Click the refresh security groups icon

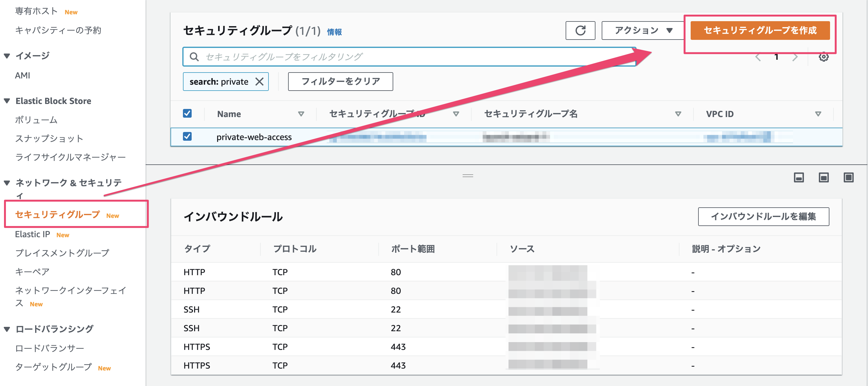[580, 31]
